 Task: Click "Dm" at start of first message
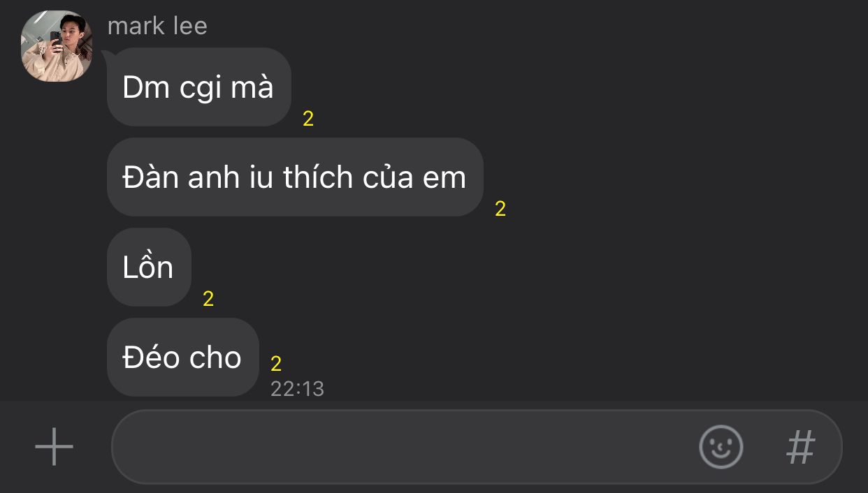click(140, 87)
